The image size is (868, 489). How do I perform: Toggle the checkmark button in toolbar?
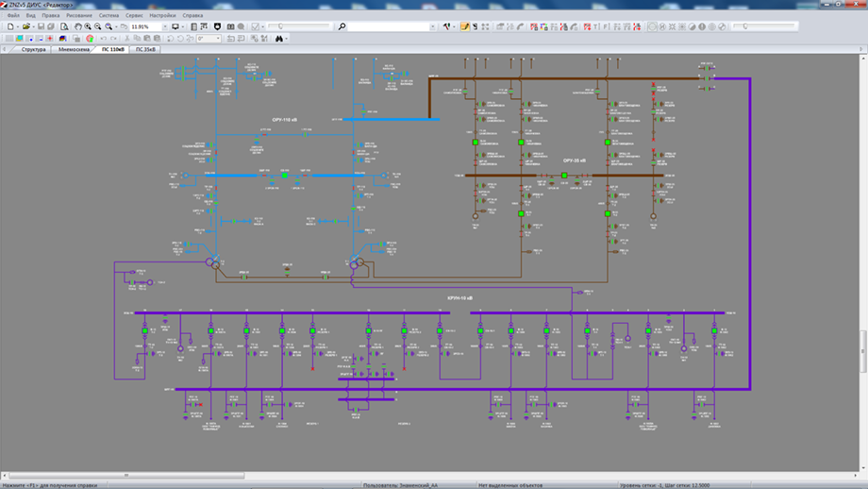coord(255,27)
